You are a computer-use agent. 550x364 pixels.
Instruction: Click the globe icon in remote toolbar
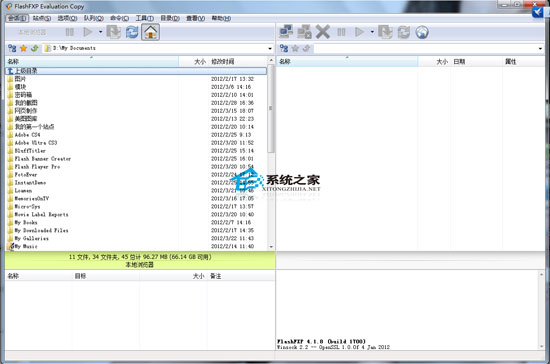pos(422,32)
